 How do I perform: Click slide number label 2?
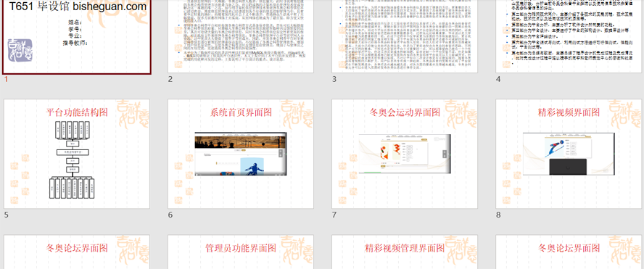170,79
